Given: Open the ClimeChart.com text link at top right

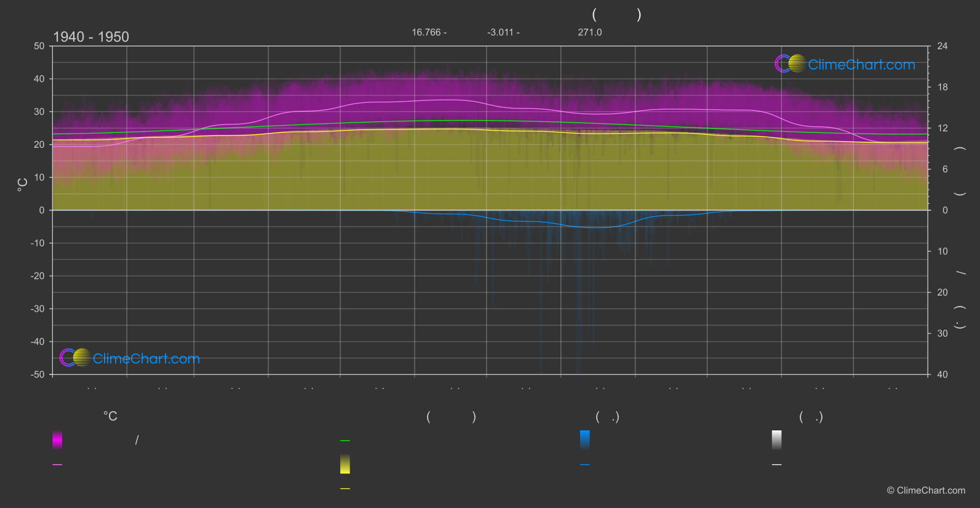Looking at the screenshot, I should [861, 65].
